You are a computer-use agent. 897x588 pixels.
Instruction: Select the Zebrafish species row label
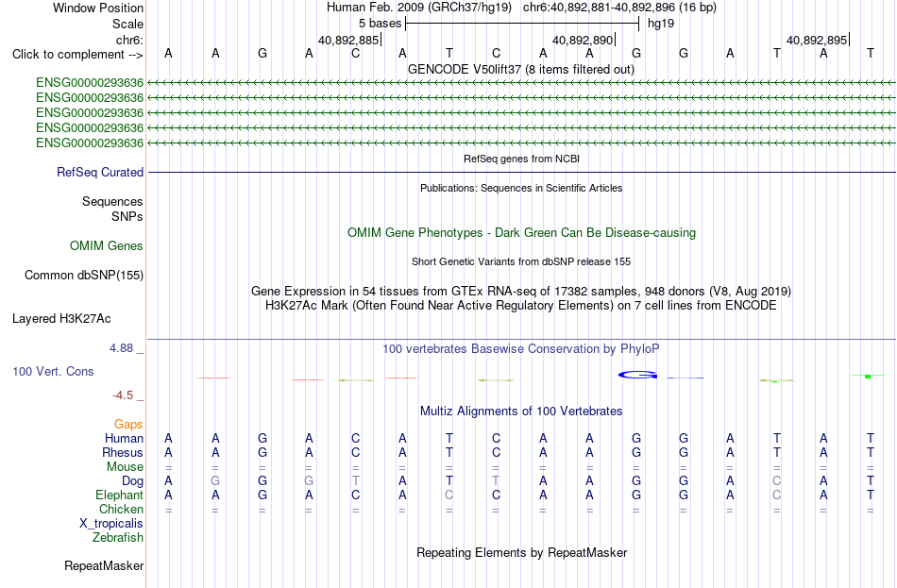coord(118,538)
